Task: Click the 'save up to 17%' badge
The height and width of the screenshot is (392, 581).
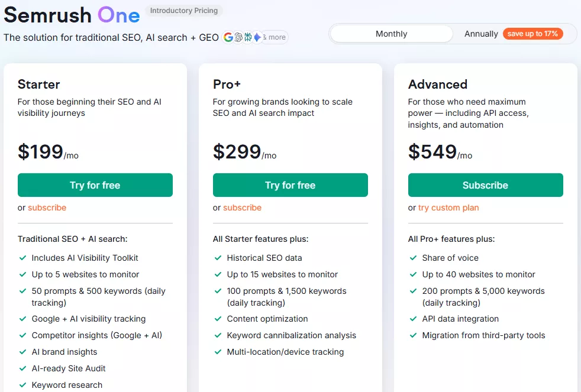Action: [532, 34]
